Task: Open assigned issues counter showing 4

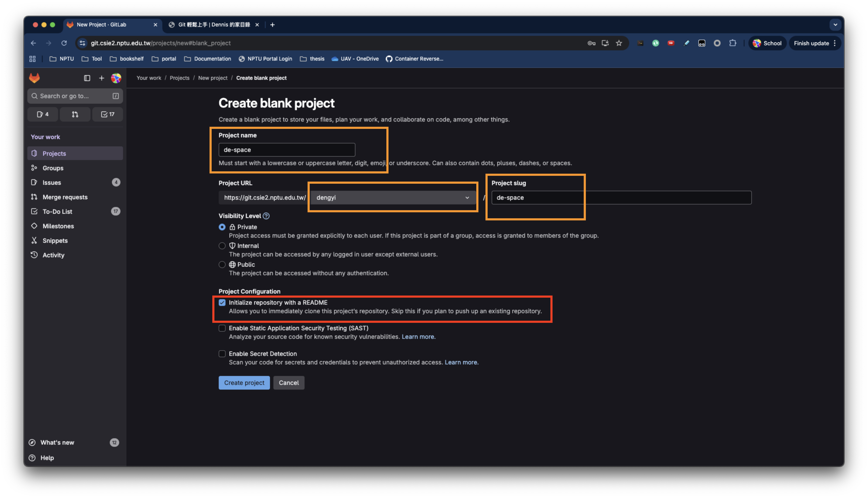Action: [x=43, y=114]
